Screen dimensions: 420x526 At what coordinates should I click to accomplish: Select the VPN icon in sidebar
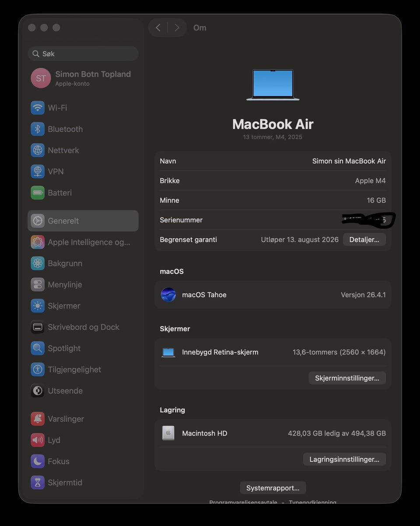[x=38, y=171]
